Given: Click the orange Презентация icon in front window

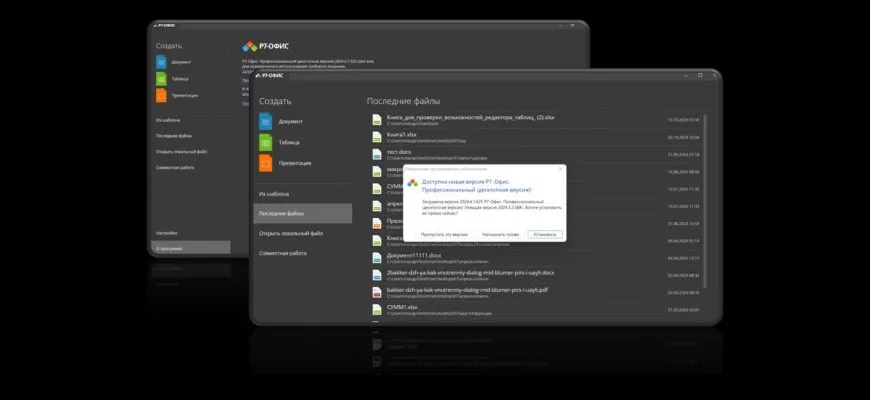Looking at the screenshot, I should pyautogui.click(x=266, y=163).
